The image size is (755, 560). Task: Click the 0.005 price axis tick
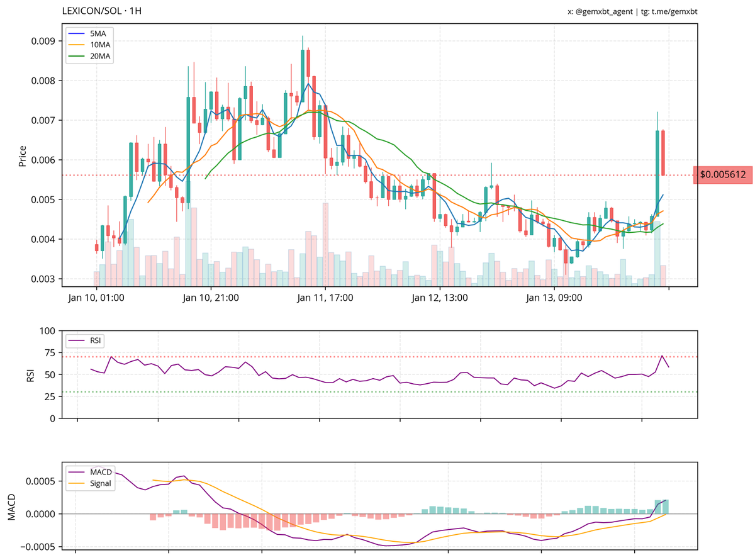click(x=43, y=199)
